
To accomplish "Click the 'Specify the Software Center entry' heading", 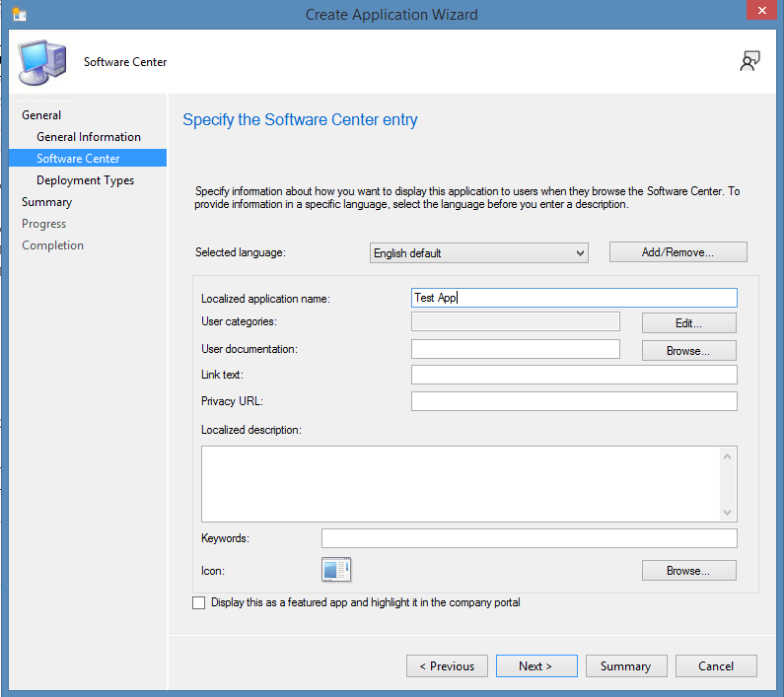I will tap(300, 120).
